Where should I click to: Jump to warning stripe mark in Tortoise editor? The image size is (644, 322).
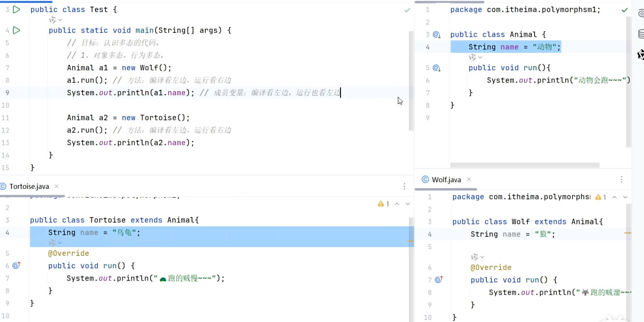410,241
